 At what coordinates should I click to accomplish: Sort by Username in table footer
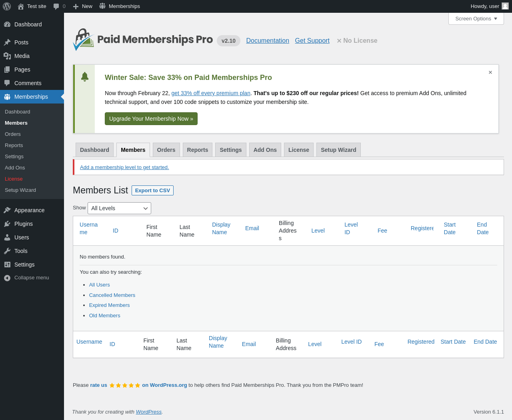89,342
